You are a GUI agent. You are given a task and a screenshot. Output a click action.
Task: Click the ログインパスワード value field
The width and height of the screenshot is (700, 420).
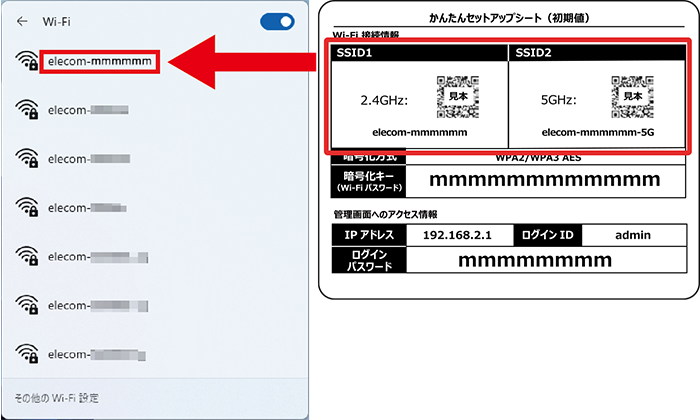pyautogui.click(x=546, y=260)
